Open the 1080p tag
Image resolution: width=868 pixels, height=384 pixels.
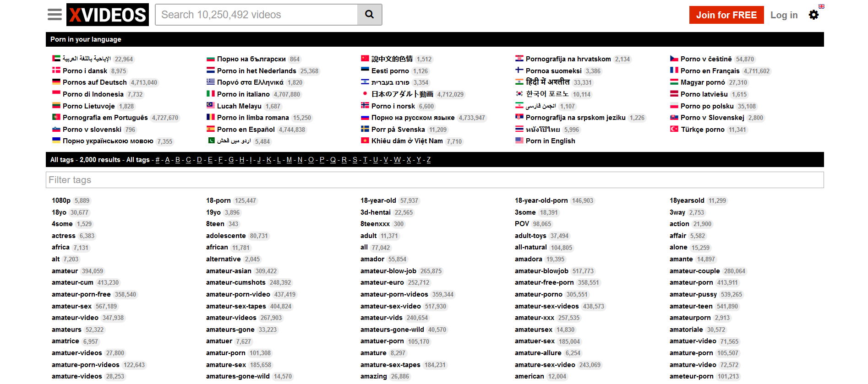[x=61, y=200]
